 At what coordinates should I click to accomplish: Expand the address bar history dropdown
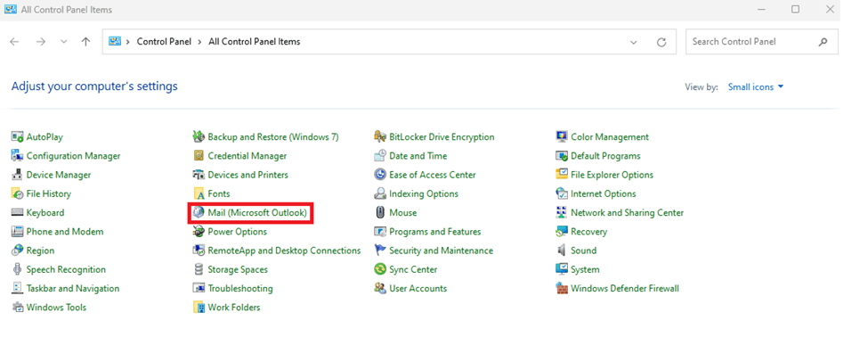coord(633,42)
